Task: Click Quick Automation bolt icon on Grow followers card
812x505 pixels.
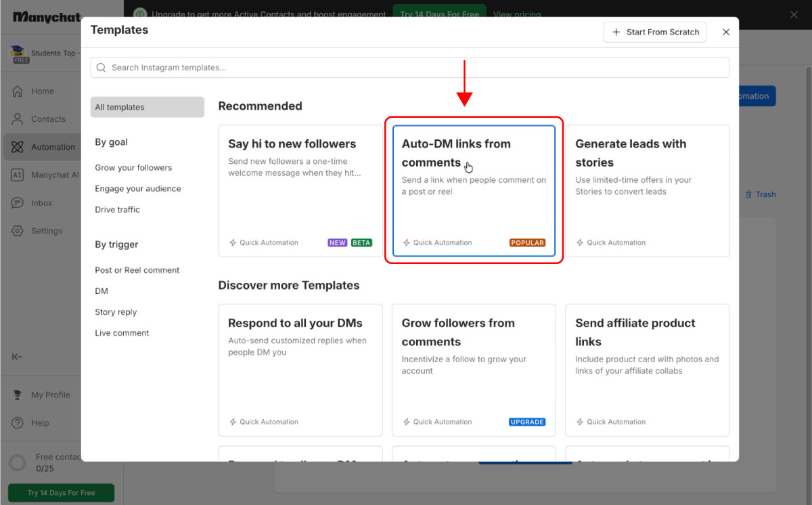Action: click(407, 422)
